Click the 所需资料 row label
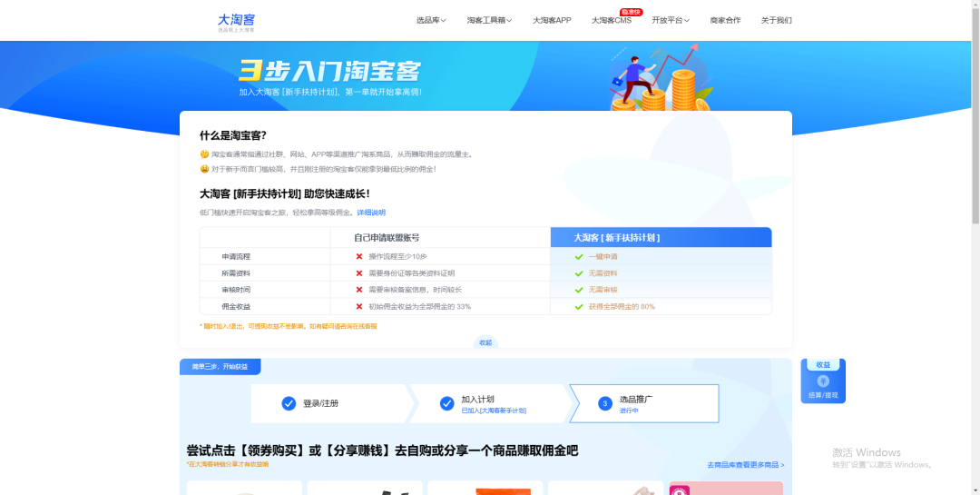The width and height of the screenshot is (980, 495). (x=236, y=273)
